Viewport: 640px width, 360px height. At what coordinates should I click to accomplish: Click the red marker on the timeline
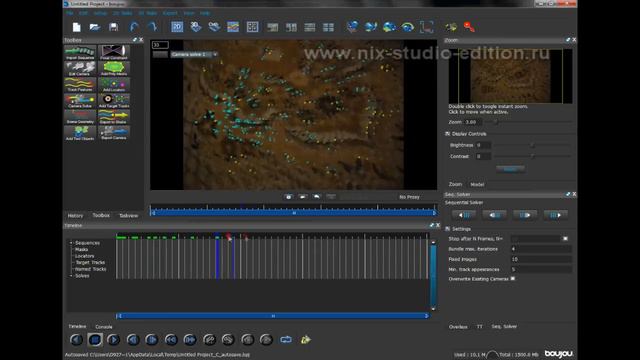pos(229,236)
